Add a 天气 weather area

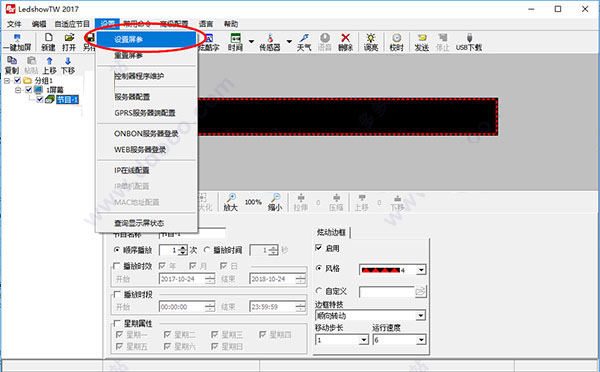click(x=304, y=42)
